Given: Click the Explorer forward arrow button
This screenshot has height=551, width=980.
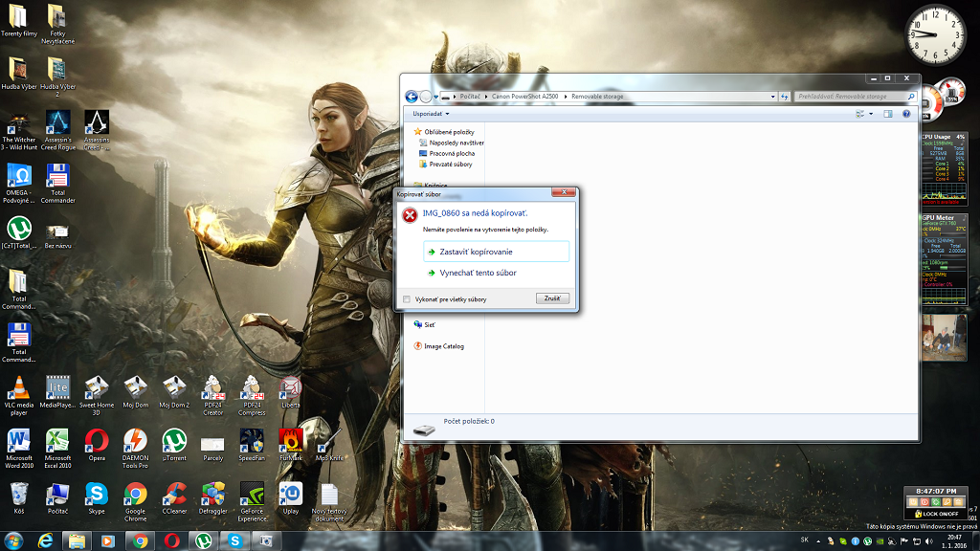Looking at the screenshot, I should point(426,97).
